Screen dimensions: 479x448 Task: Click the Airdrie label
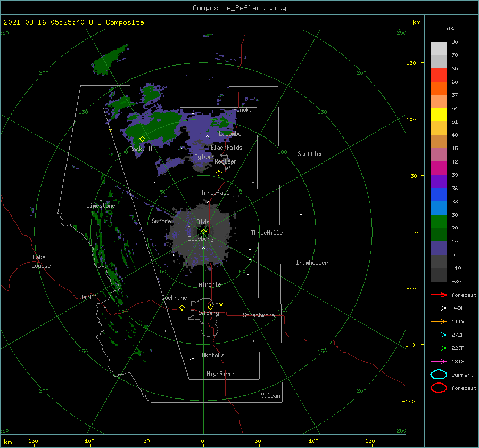tap(210, 284)
